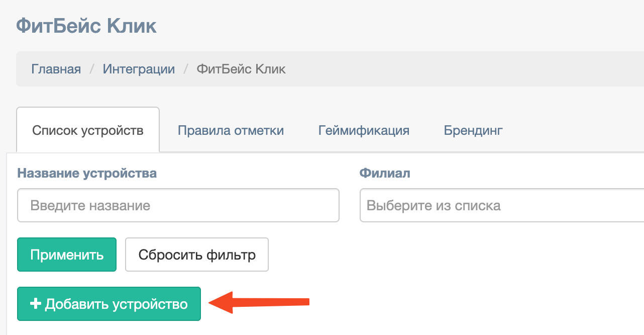This screenshot has width=644, height=335.
Task: Click the ФитБейс Клик breadcrumb item
Action: [x=241, y=69]
